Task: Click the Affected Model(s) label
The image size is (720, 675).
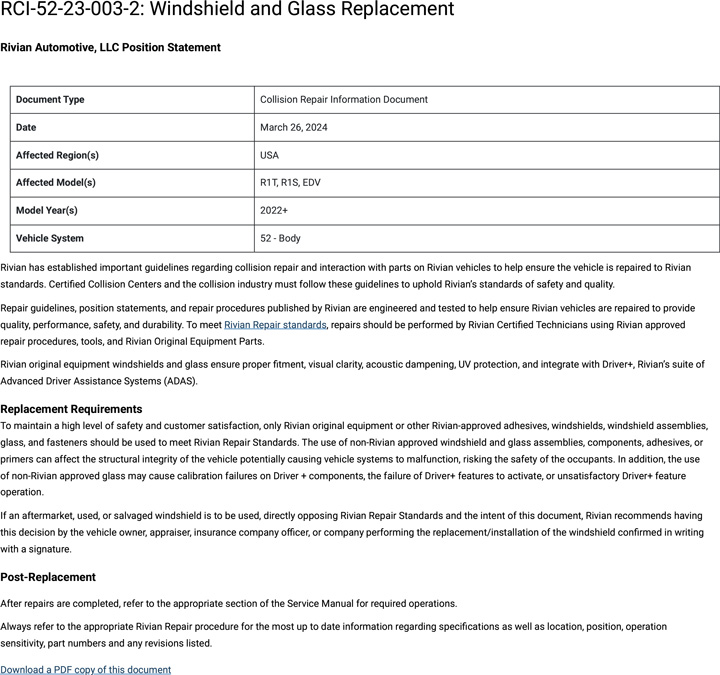Action: [x=56, y=183]
